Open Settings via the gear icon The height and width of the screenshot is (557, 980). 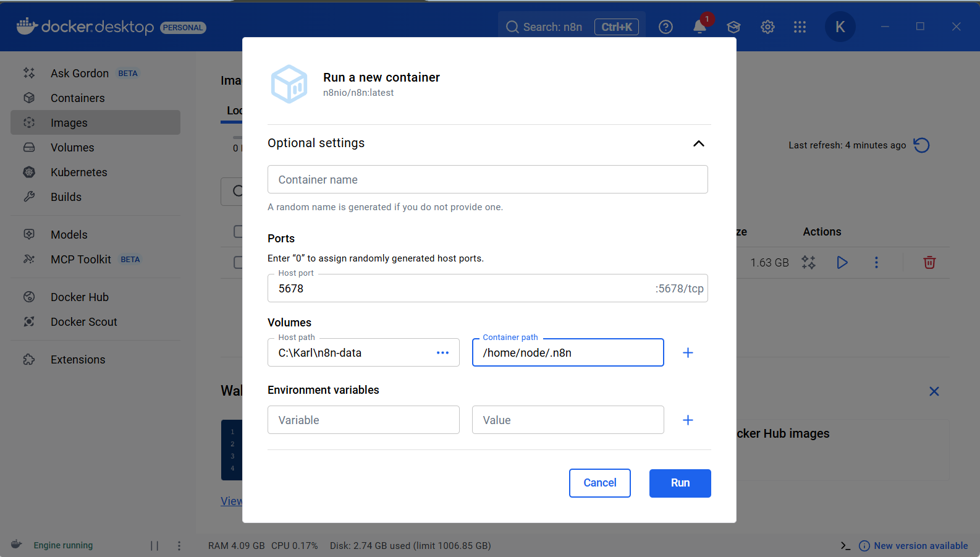(x=767, y=27)
